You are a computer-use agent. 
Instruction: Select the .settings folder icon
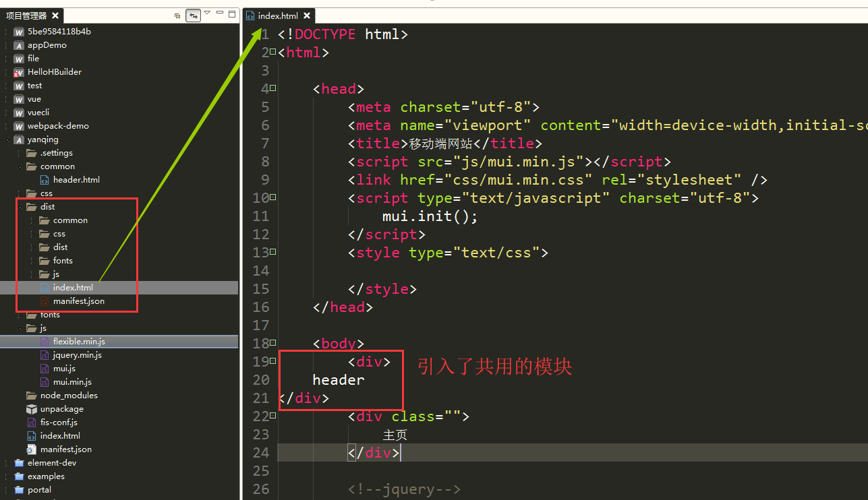tap(32, 153)
